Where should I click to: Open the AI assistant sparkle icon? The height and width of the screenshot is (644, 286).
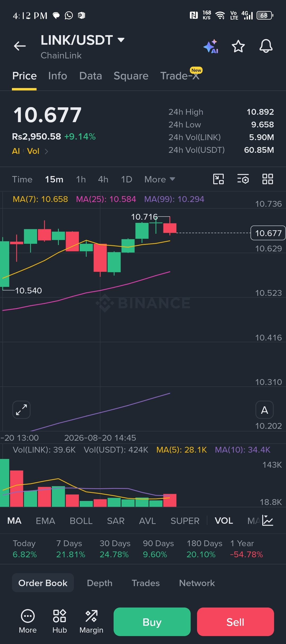pyautogui.click(x=211, y=47)
